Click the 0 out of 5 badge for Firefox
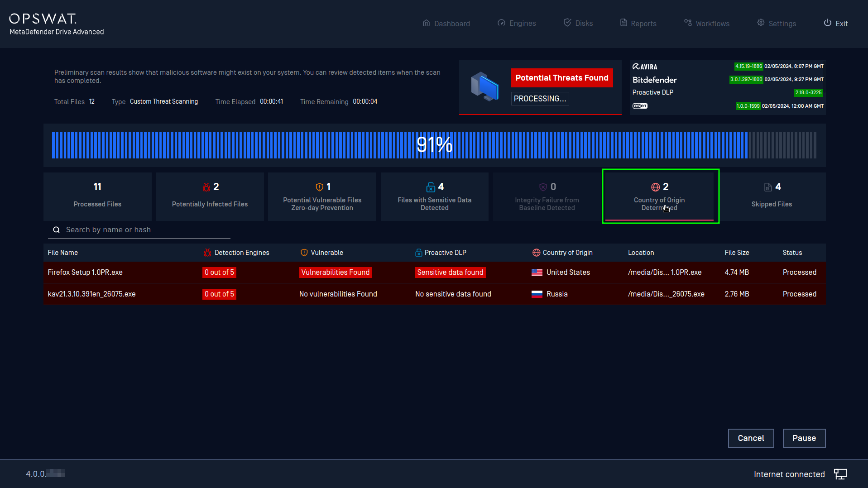Image resolution: width=868 pixels, height=488 pixels. (x=219, y=273)
